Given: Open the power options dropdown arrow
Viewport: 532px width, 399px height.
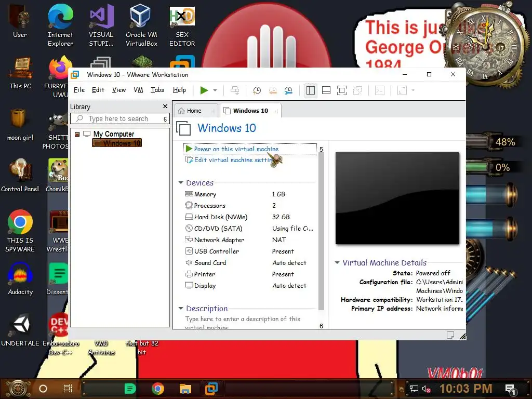Looking at the screenshot, I should 215,90.
